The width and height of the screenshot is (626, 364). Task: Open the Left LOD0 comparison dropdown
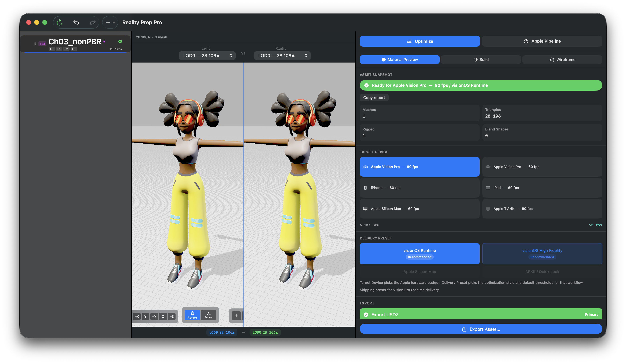[207, 55]
